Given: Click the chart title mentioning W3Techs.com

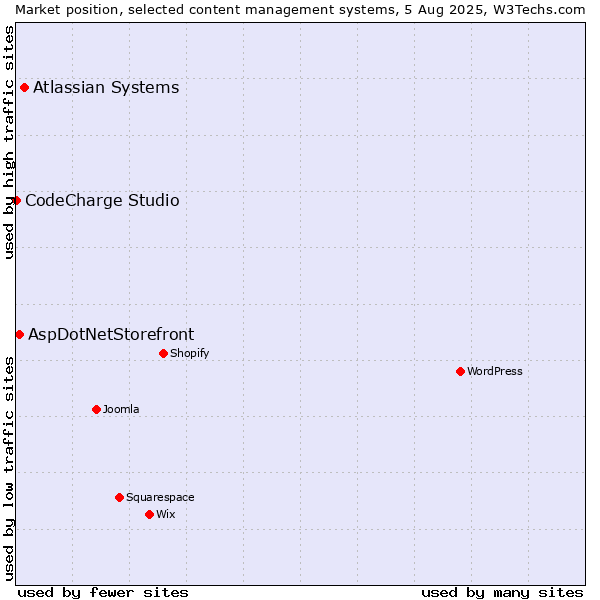Looking at the screenshot, I should point(300,10).
